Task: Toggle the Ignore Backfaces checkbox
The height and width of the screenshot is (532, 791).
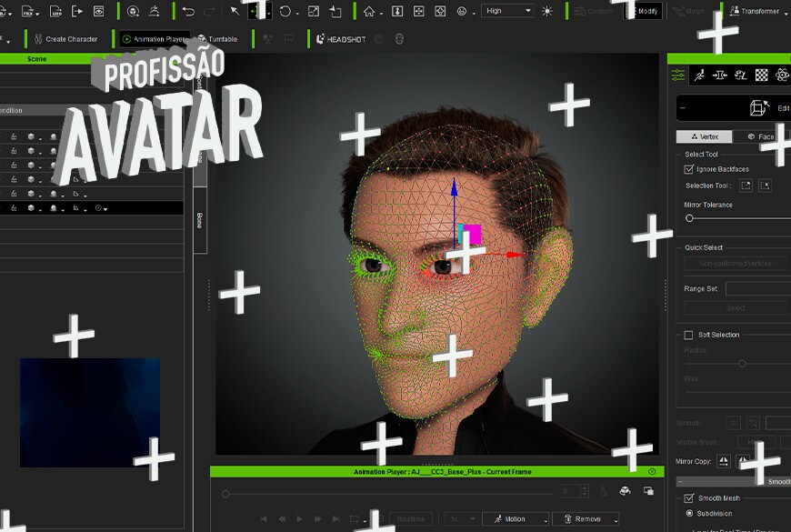Action: [688, 169]
